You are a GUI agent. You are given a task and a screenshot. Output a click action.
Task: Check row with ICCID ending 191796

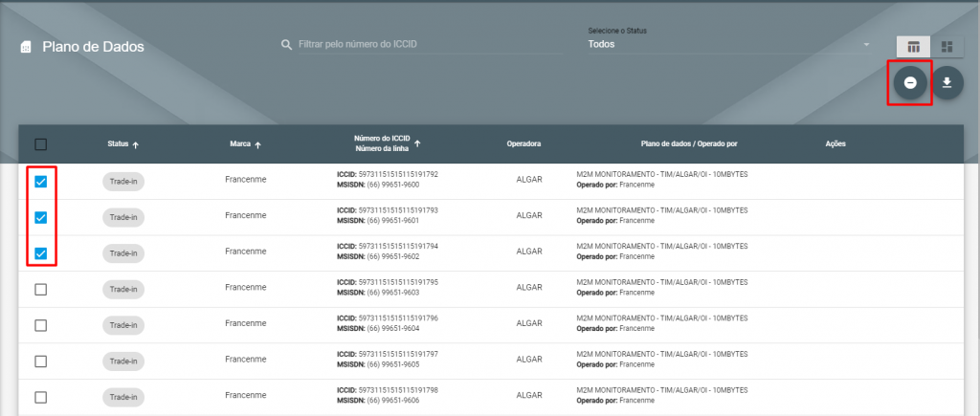[40, 325]
